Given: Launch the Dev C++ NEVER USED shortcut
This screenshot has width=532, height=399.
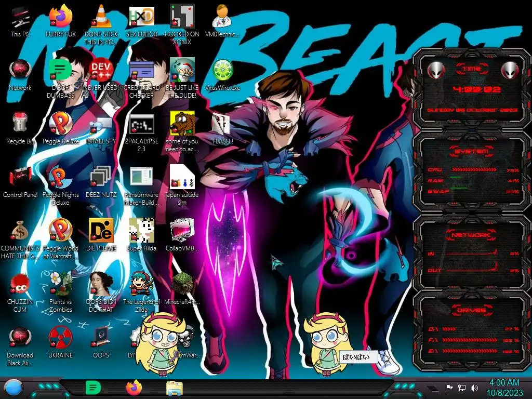Looking at the screenshot, I should pyautogui.click(x=101, y=71).
